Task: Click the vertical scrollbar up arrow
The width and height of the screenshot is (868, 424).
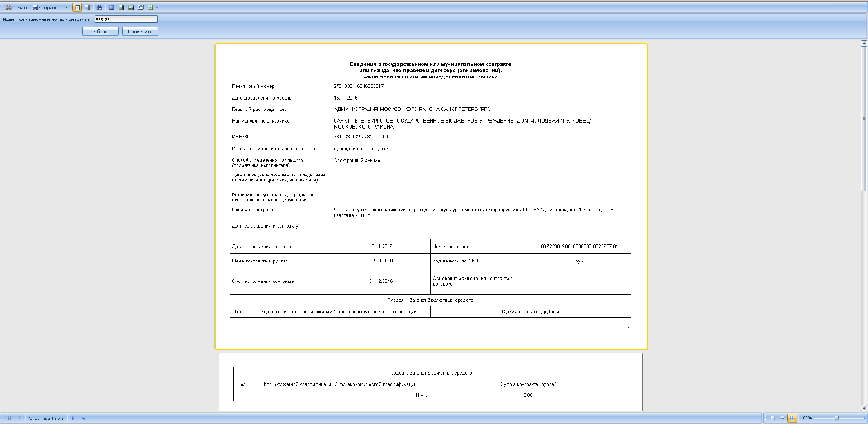Action: point(864,43)
